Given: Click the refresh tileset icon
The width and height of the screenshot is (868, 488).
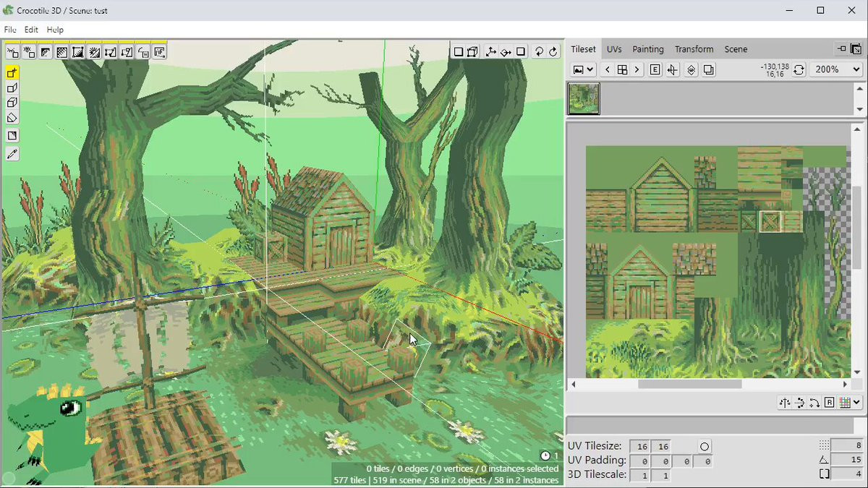Looking at the screenshot, I should (x=799, y=69).
